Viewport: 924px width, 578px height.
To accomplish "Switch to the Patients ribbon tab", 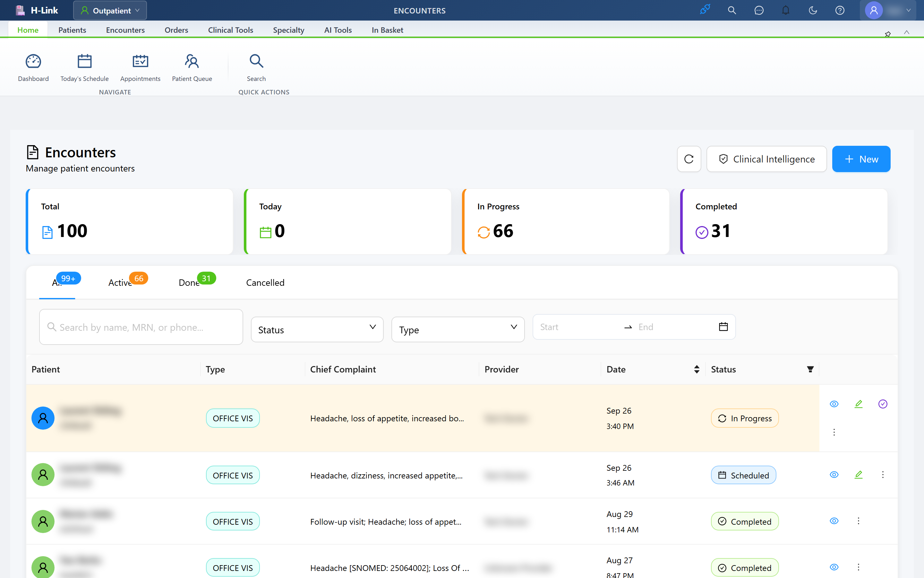I will pos(72,30).
